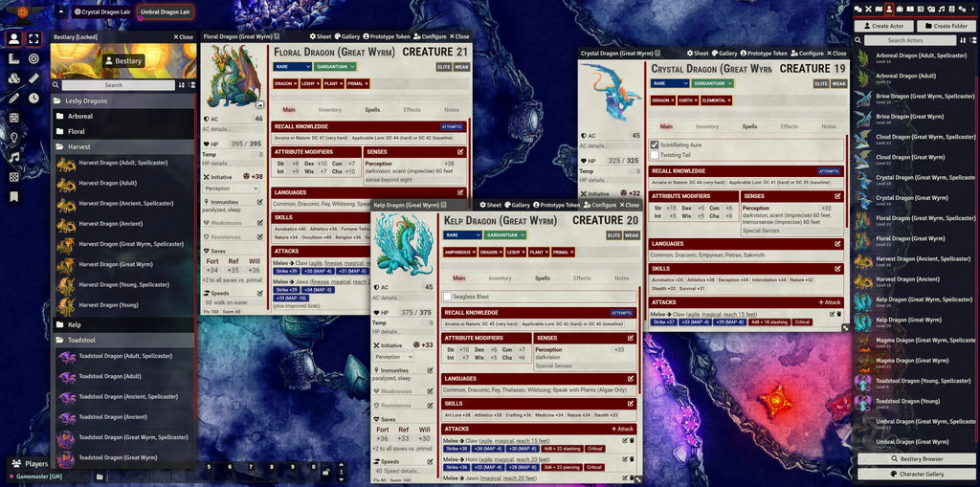Screen dimensions: 980x487
Task: Edit the Floral Dragon Senses section
Action: [460, 151]
